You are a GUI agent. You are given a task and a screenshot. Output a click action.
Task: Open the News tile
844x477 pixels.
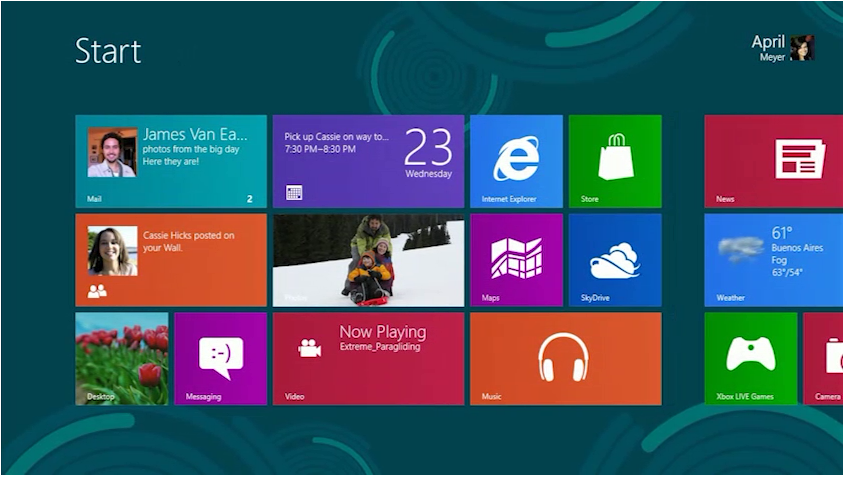[x=774, y=160]
